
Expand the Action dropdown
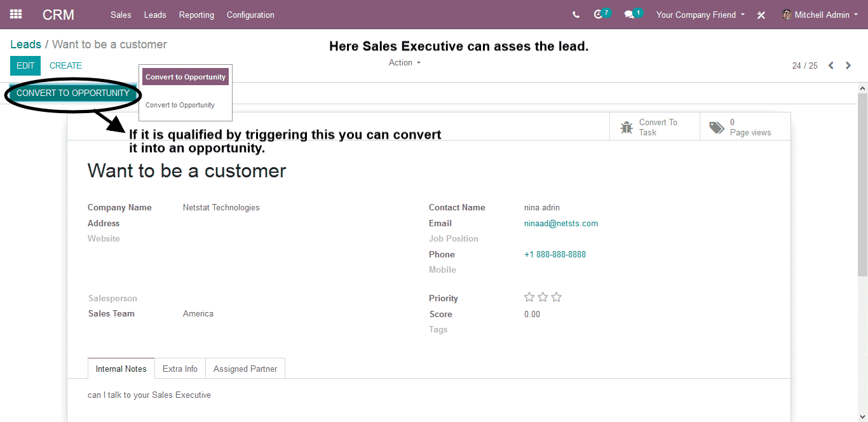click(405, 62)
